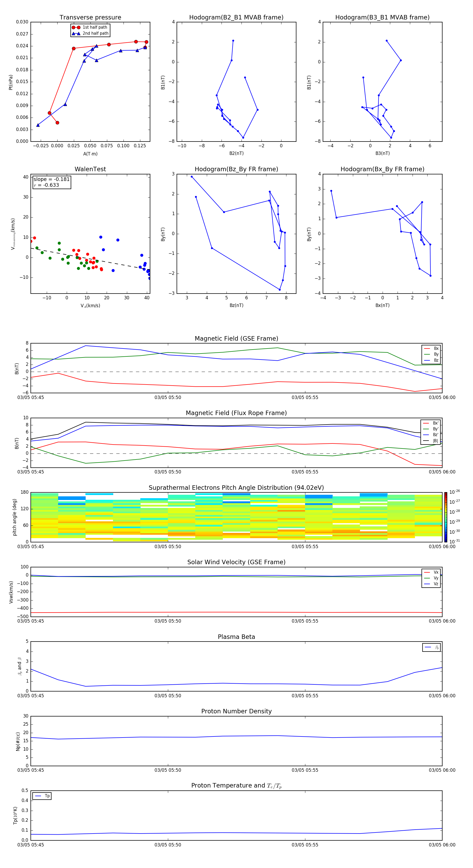Click the "Bz(nT)" x-axis label

[x=236, y=305]
